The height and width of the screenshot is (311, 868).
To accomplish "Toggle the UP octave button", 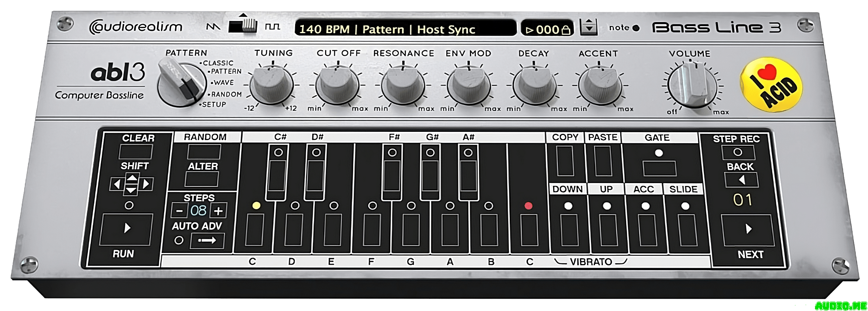I will click(608, 230).
